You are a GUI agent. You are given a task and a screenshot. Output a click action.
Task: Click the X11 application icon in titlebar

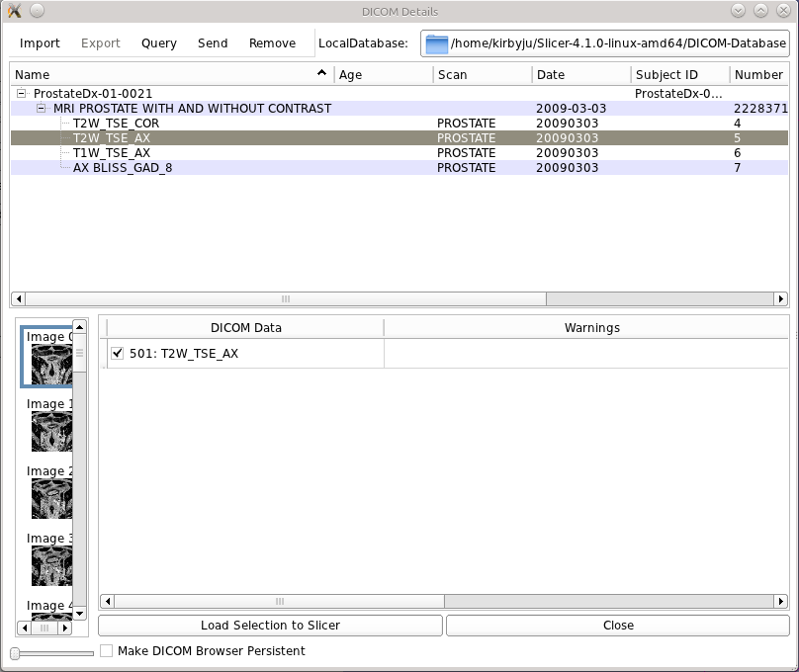(15, 11)
